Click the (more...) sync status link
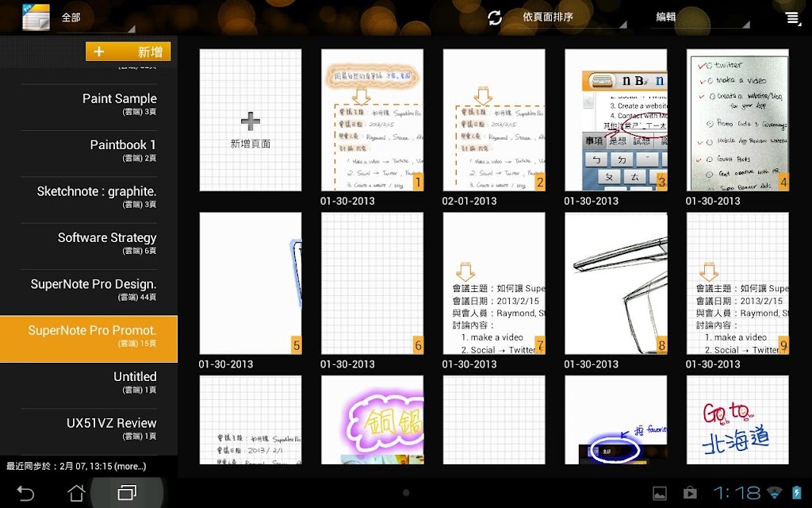 click(x=130, y=466)
